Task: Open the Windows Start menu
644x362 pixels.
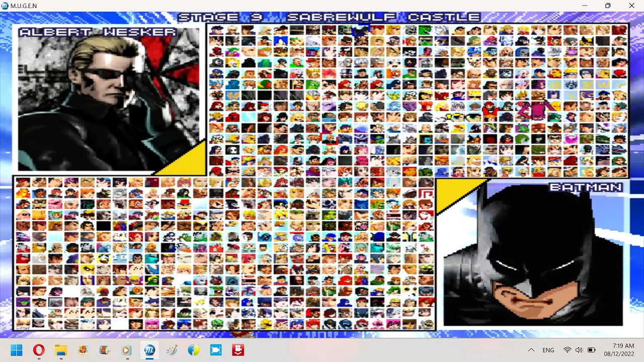Action: pyautogui.click(x=17, y=350)
